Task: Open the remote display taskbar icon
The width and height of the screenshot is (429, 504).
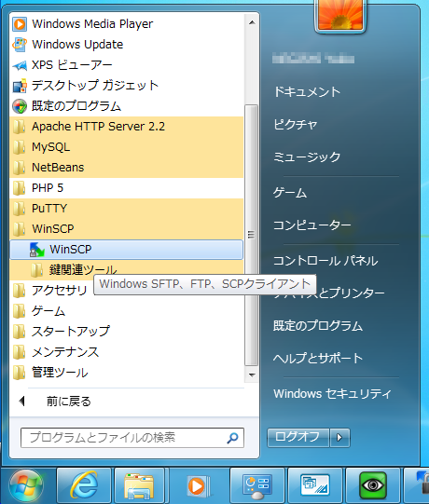Action: [315, 485]
